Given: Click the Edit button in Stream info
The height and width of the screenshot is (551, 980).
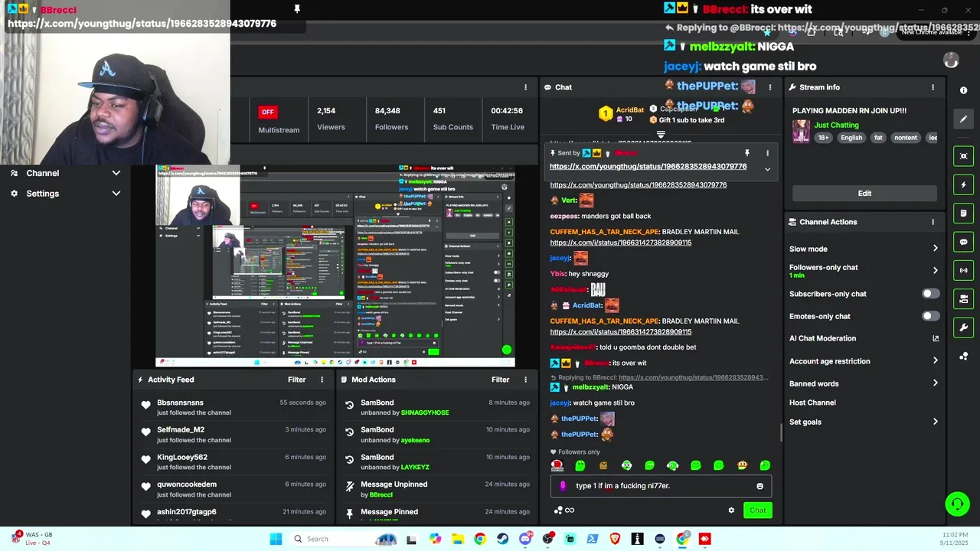Looking at the screenshot, I should click(x=864, y=194).
